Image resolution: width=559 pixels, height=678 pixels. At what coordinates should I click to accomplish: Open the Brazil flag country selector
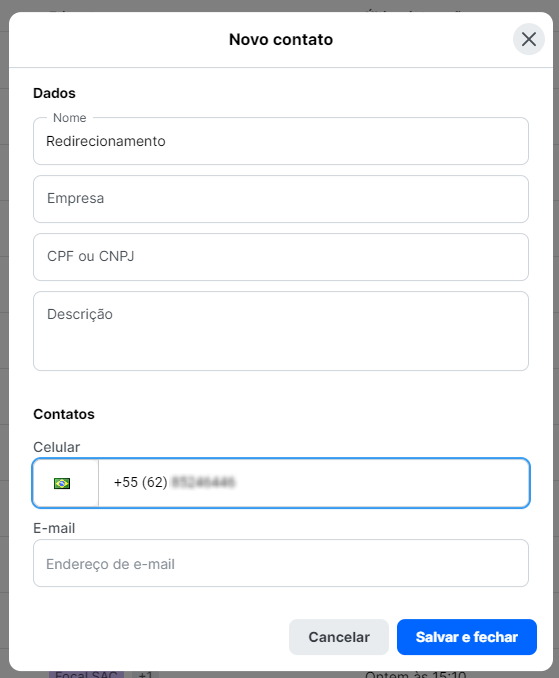click(65, 483)
